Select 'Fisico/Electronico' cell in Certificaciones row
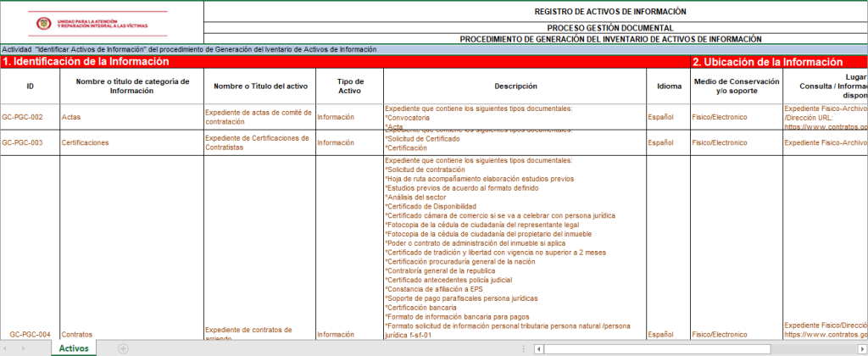The image size is (868, 356). [737, 142]
